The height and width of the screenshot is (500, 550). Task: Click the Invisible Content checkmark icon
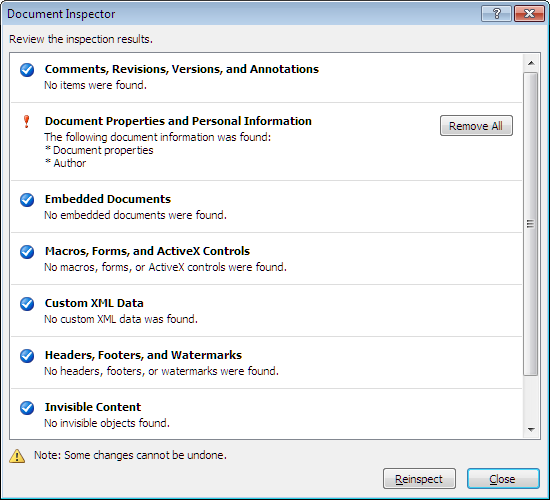point(27,407)
